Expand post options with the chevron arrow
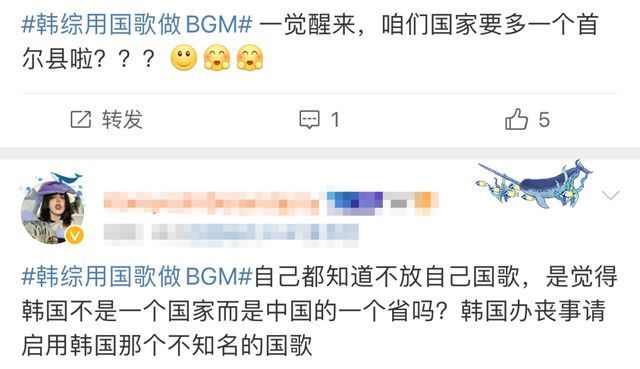This screenshot has height=369, width=640. (611, 195)
